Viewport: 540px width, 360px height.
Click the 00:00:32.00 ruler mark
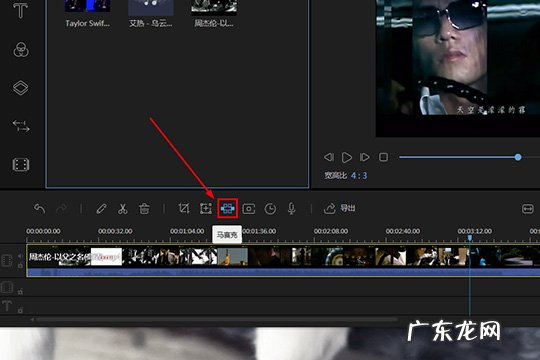coord(115,231)
